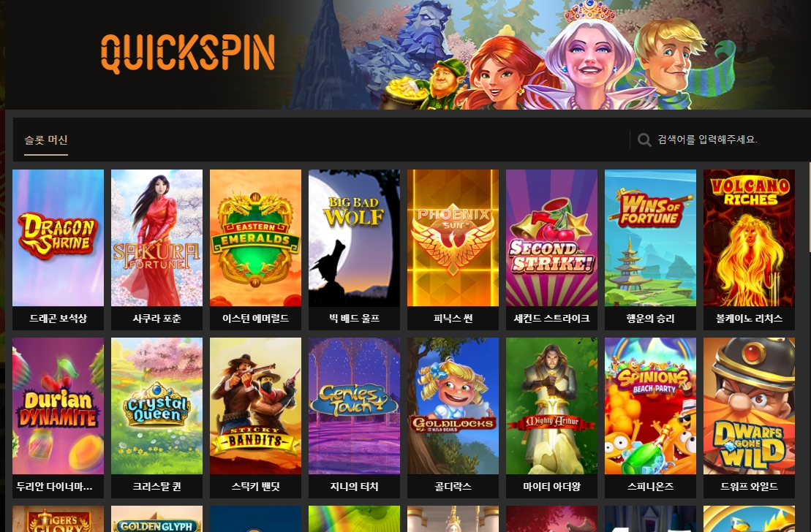Open the Phoenix Sun slot thumbnail
Viewport: 811px width, 532px height.
tap(453, 237)
